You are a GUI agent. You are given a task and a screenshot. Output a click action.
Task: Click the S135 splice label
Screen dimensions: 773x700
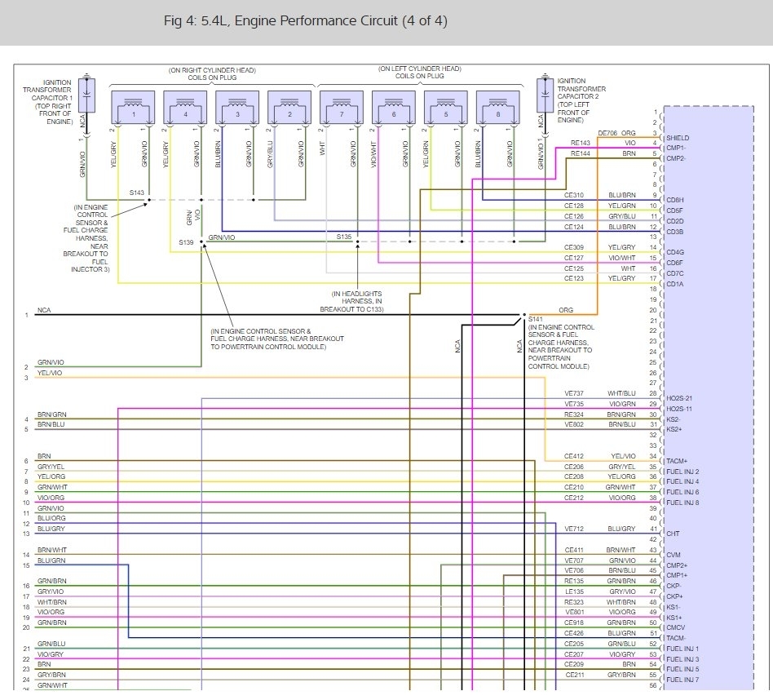pos(344,237)
